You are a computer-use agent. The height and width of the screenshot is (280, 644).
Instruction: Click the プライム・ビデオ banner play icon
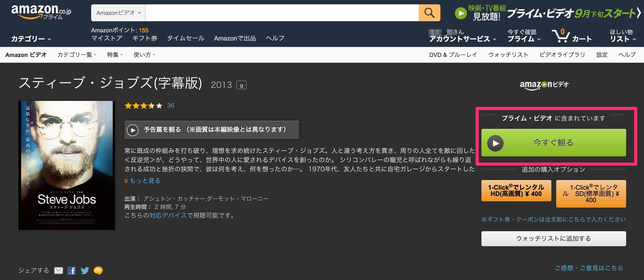[x=461, y=13]
